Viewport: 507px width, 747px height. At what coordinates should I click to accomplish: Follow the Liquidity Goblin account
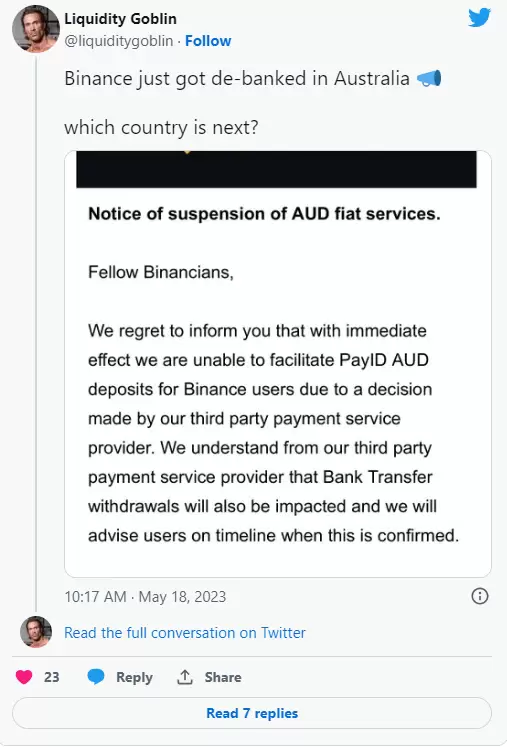pos(208,41)
